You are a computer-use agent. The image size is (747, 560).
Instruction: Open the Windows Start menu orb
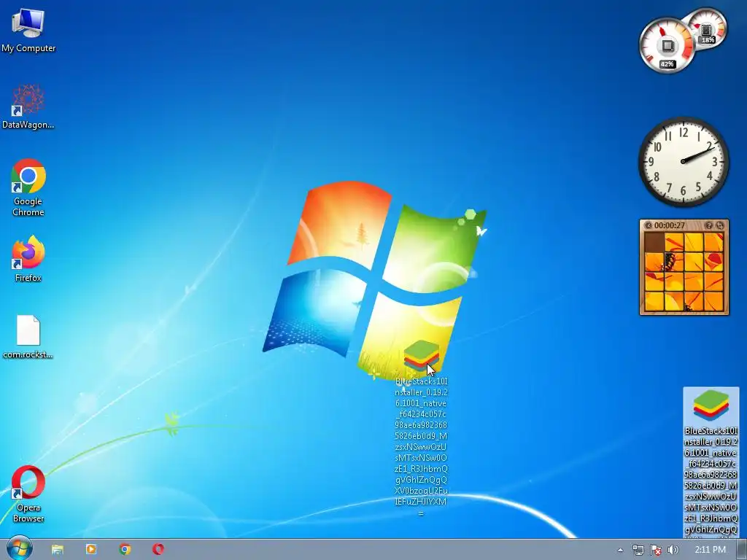pos(20,548)
